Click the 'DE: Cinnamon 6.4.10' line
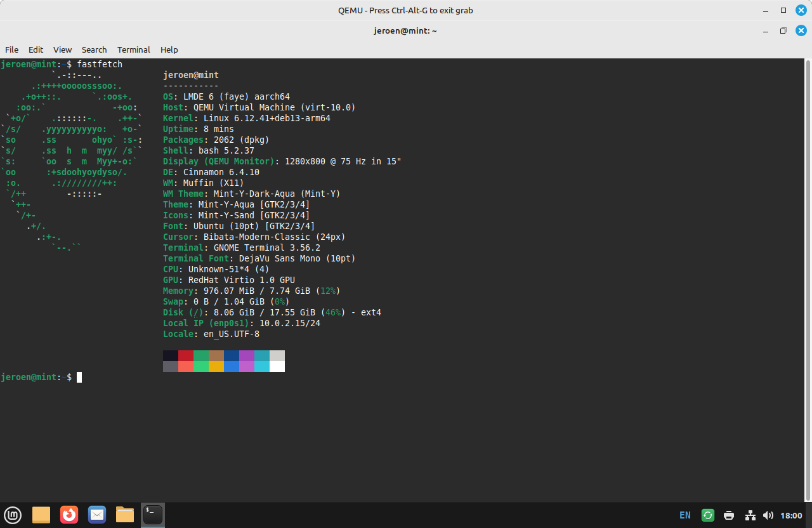812x528 pixels. 211,172
